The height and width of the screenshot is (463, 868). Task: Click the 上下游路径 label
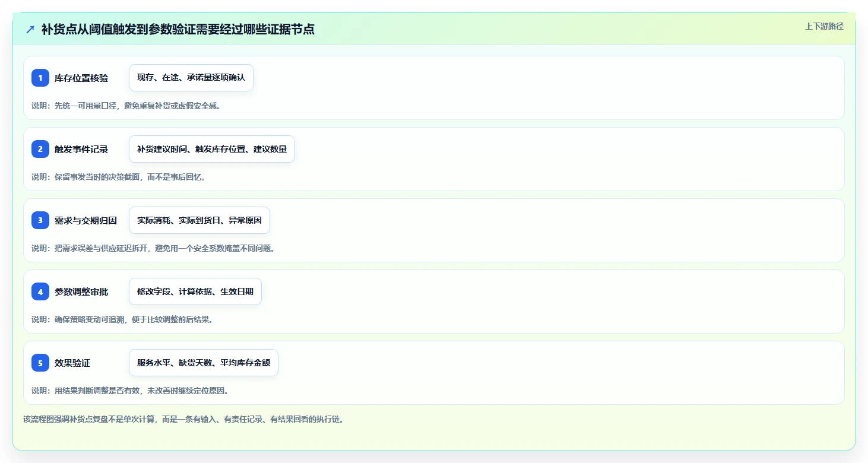(824, 26)
